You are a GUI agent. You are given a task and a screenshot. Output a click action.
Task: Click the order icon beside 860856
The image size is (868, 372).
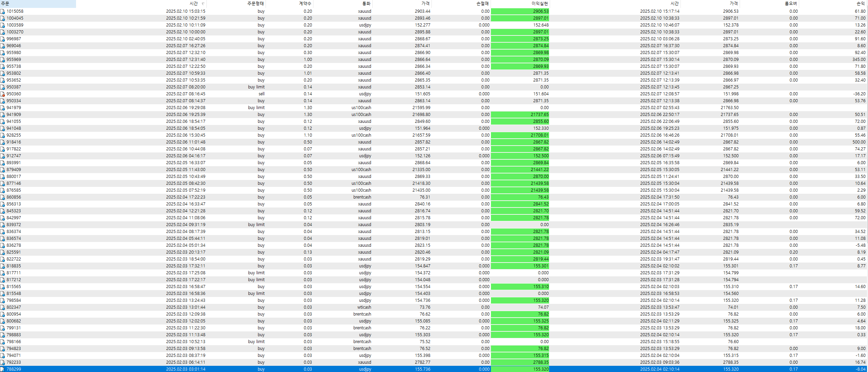pos(2,197)
